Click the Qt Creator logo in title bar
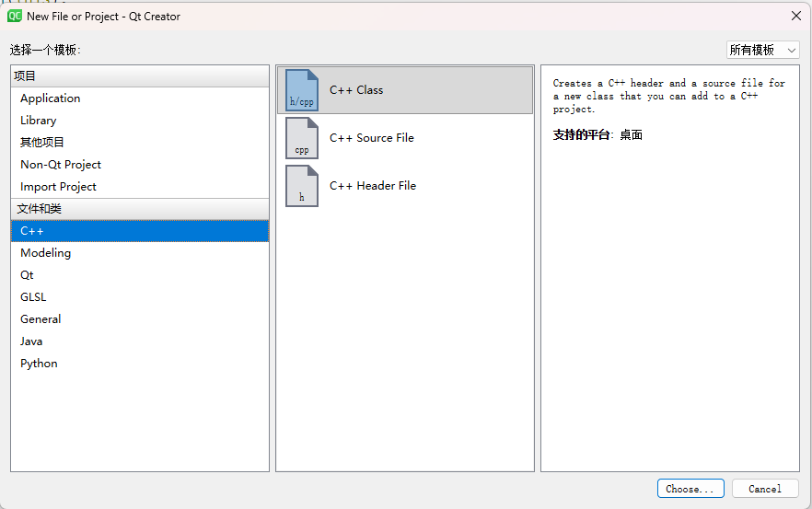The height and width of the screenshot is (509, 812). click(x=15, y=16)
